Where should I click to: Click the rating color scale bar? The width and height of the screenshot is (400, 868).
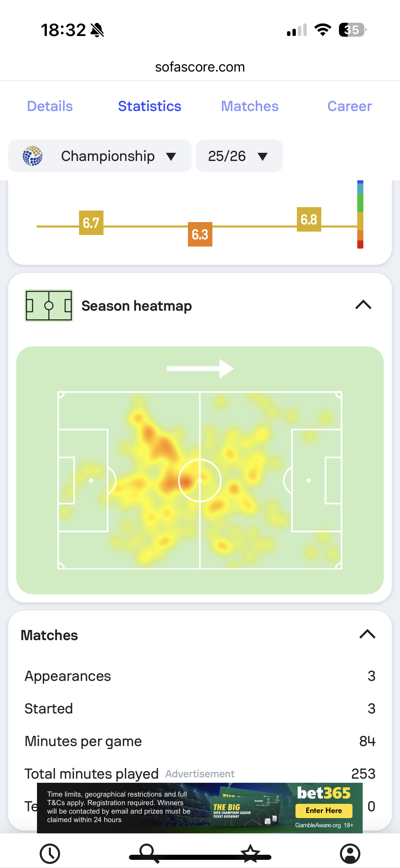pyautogui.click(x=360, y=214)
